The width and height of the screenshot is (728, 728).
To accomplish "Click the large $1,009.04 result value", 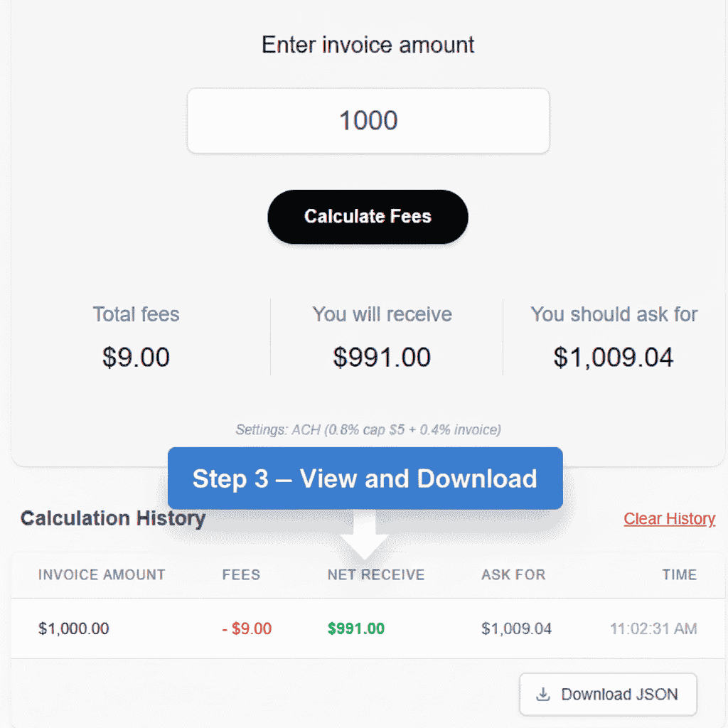I will pos(614,357).
